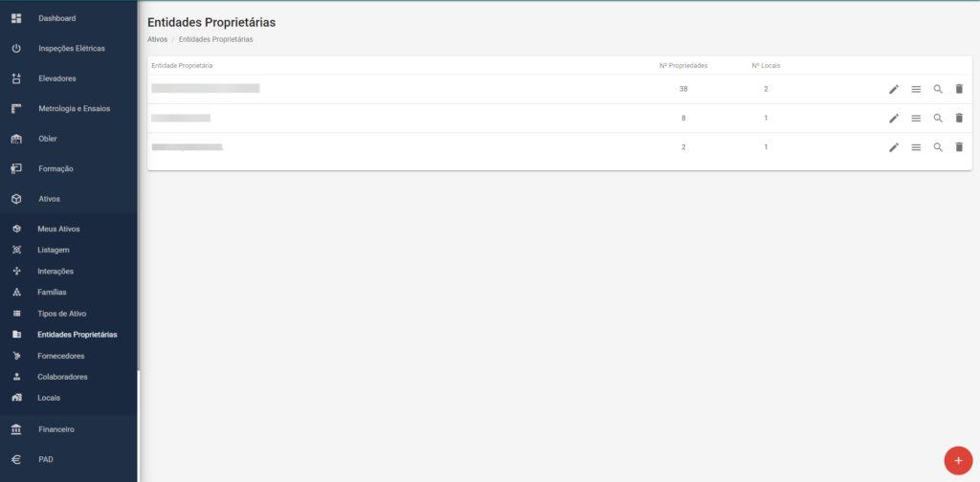980x482 pixels.
Task: Click the sidebar vertical scrollbar
Action: coord(139,427)
